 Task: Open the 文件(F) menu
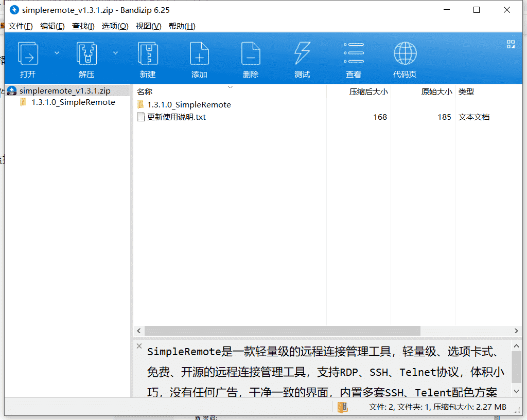coord(21,26)
